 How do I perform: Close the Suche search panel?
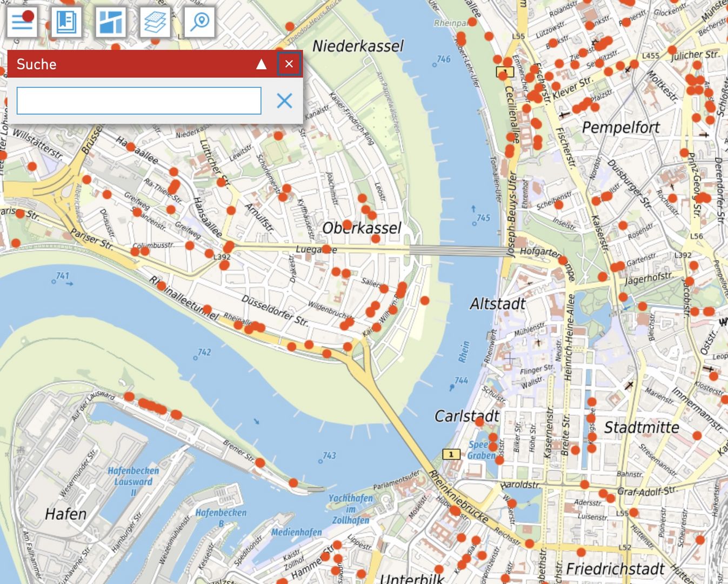point(289,64)
